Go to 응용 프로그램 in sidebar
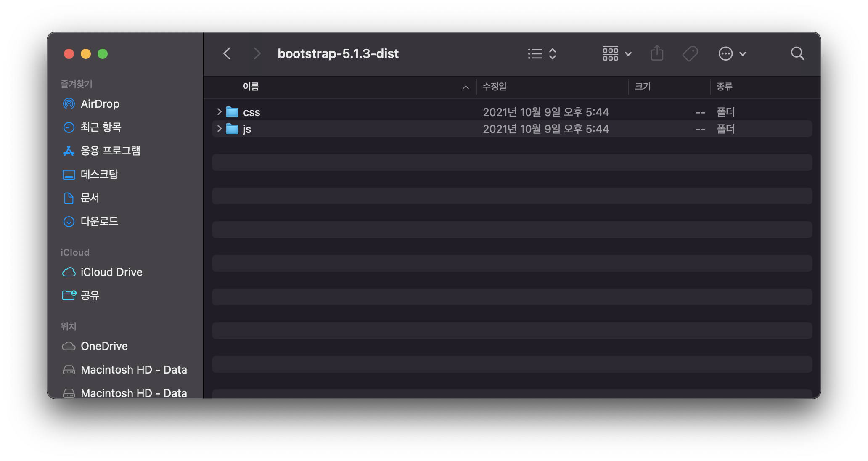The height and width of the screenshot is (461, 868). click(110, 151)
